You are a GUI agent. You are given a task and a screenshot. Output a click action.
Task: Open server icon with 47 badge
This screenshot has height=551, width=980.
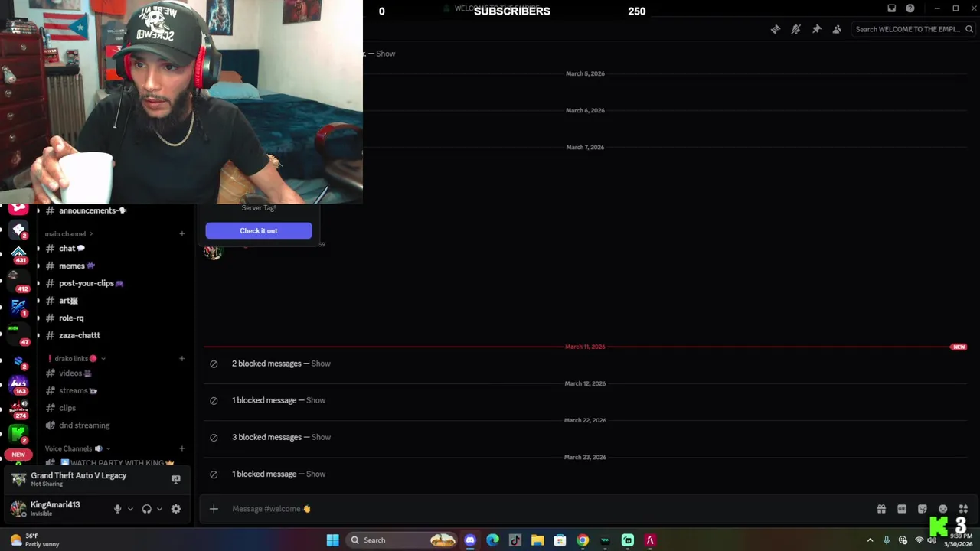click(x=18, y=334)
